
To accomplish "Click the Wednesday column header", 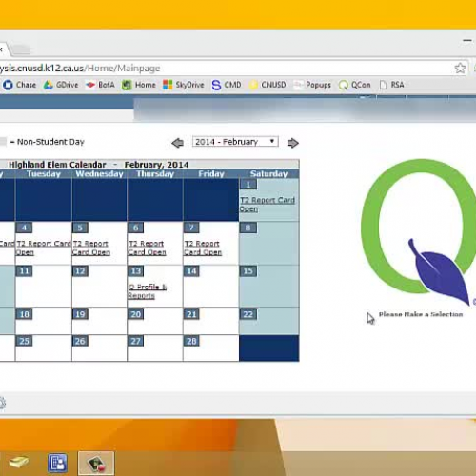I will click(x=99, y=174).
